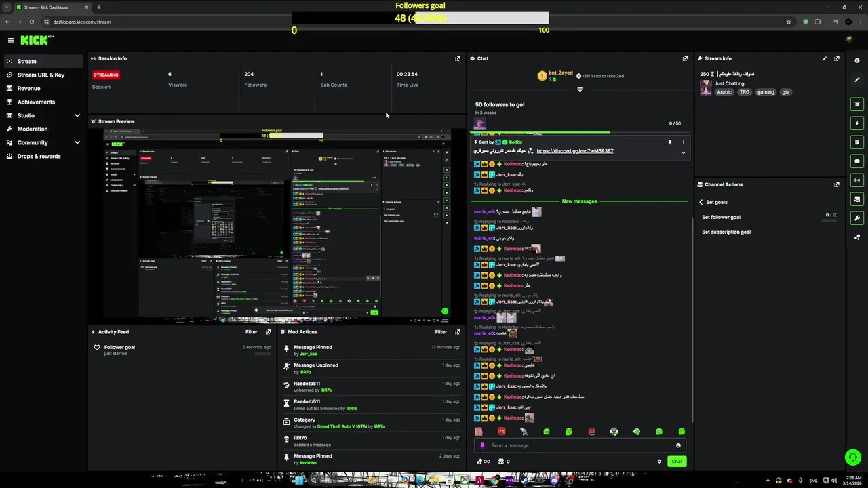Go back from Set goals
The height and width of the screenshot is (488, 868).
(701, 202)
